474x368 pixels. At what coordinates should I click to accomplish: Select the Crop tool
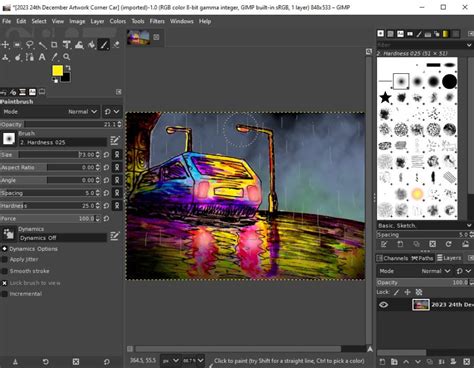(54, 45)
